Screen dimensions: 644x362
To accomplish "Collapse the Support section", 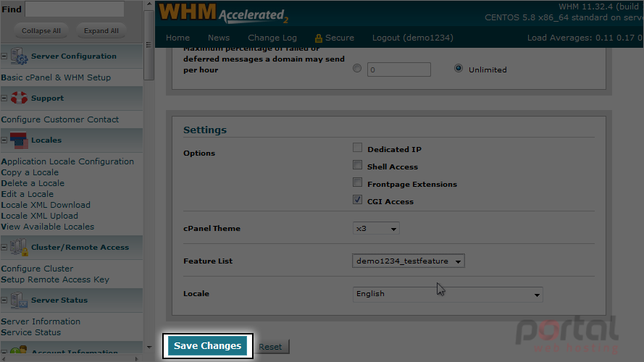I will coord(4,98).
